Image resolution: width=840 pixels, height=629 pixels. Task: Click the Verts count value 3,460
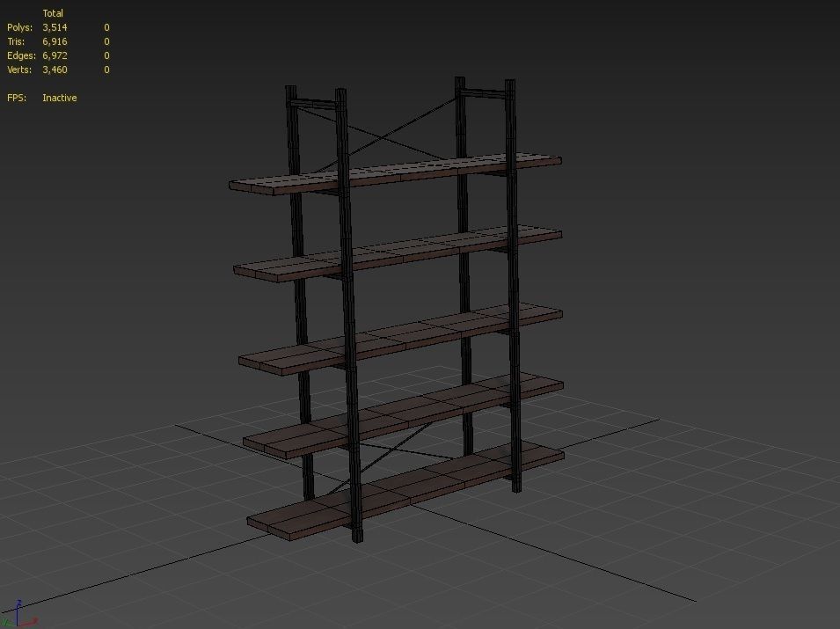(55, 69)
